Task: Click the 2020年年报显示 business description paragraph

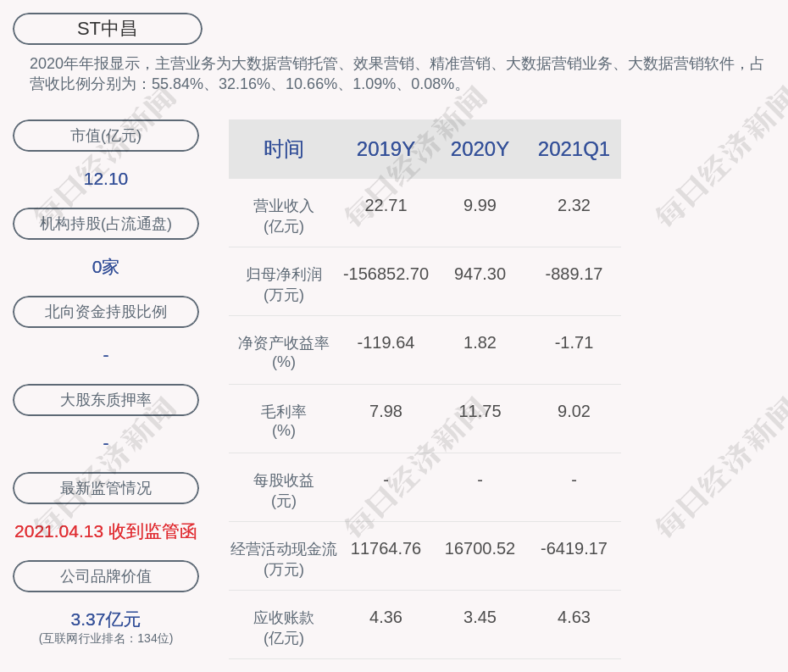Action: [x=397, y=74]
